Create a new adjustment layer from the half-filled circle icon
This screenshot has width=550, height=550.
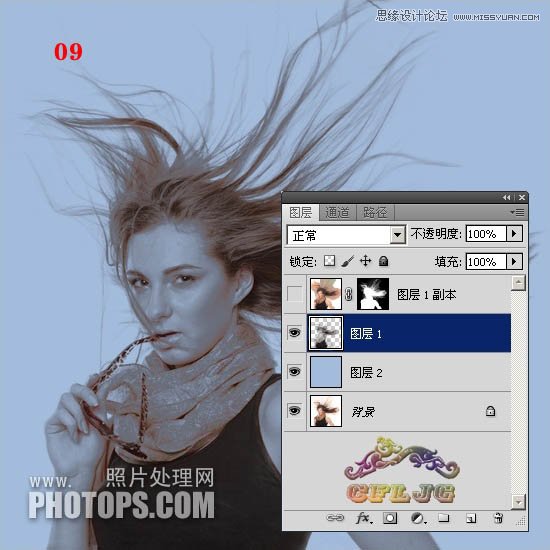[x=418, y=518]
